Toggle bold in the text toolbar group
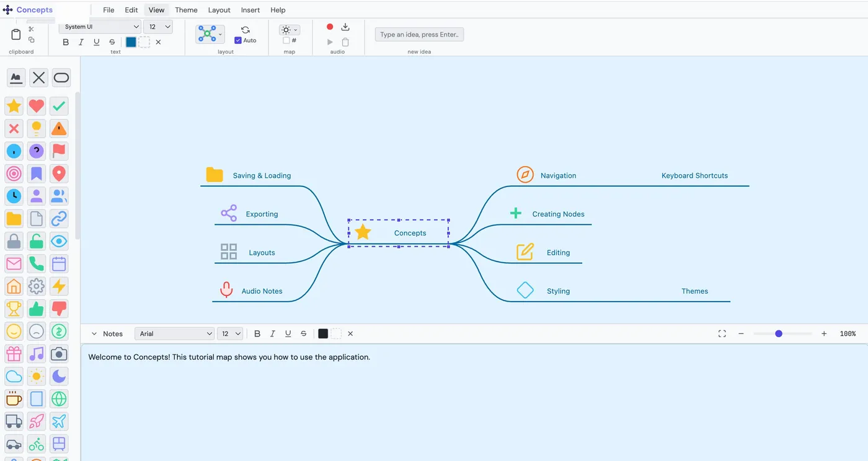Image resolution: width=868 pixels, height=461 pixels. 66,42
